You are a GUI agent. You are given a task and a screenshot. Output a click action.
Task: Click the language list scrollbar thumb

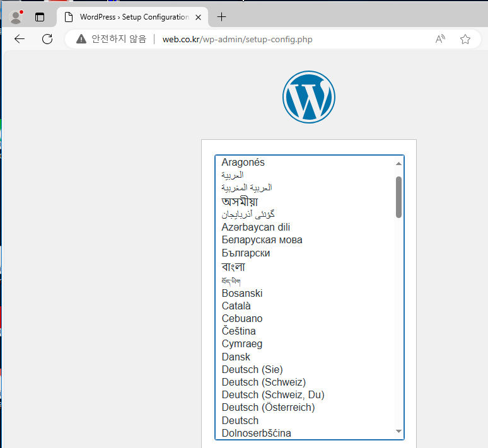398,197
